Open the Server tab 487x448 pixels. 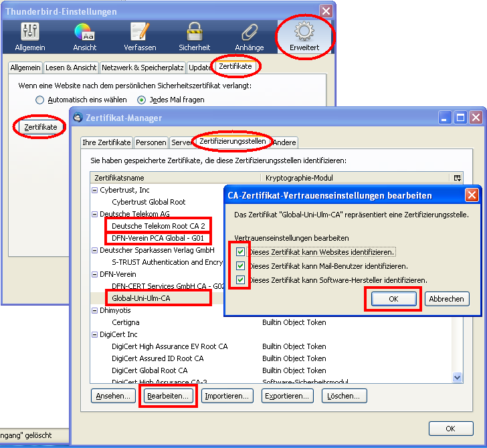point(181,142)
